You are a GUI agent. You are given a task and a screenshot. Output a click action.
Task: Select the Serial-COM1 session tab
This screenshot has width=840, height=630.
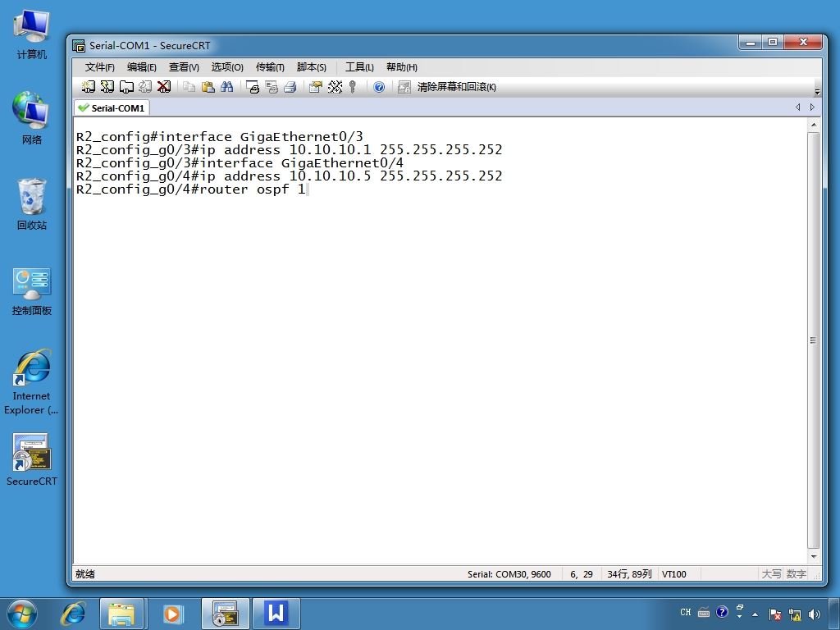[112, 107]
